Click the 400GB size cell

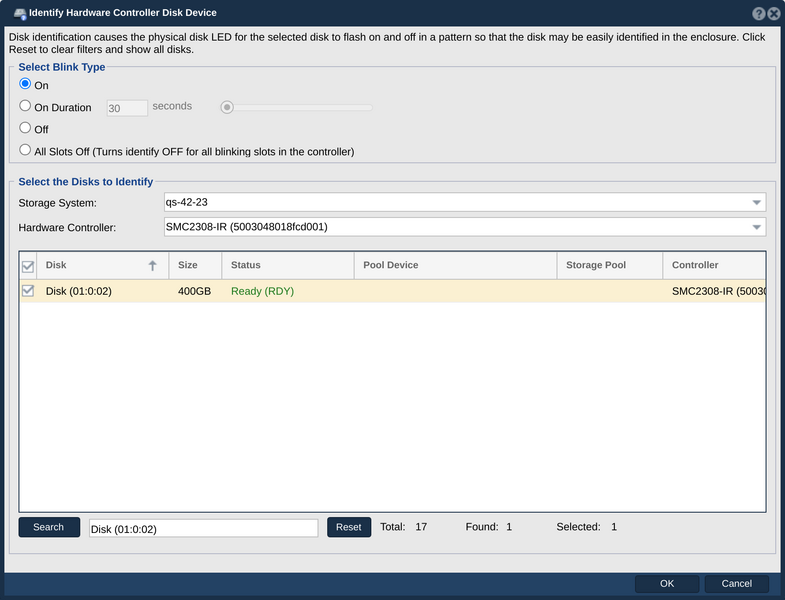pyautogui.click(x=194, y=291)
